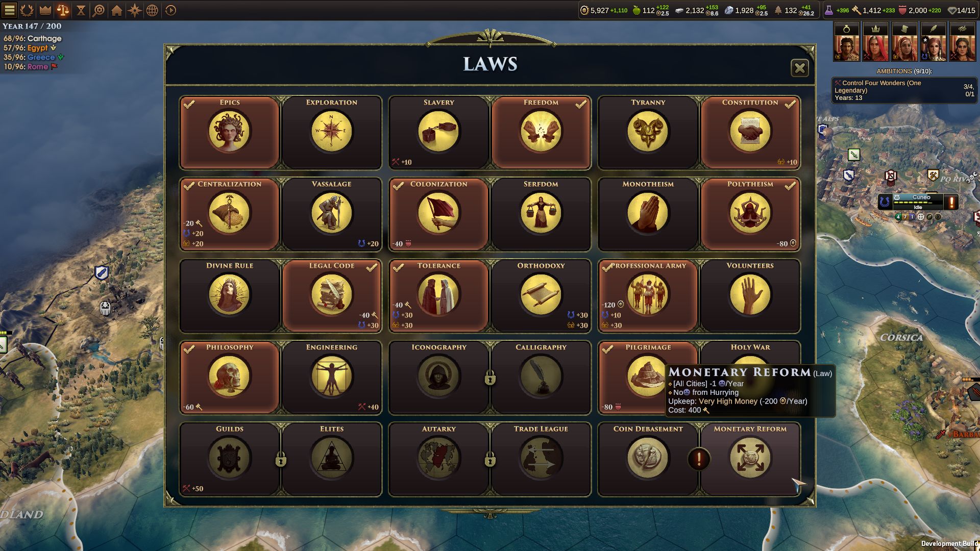Toggle the active Philosophy law card
980x551 pixels.
(230, 377)
